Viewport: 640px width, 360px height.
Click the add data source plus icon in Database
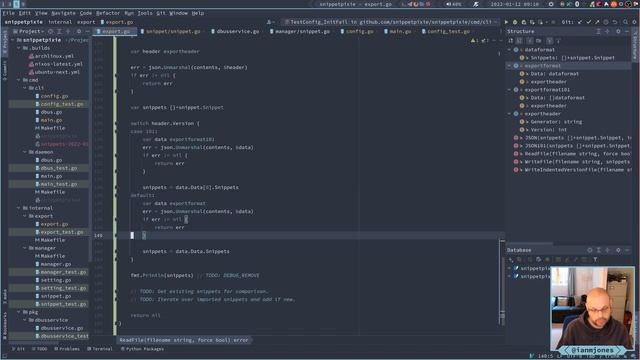tap(511, 260)
